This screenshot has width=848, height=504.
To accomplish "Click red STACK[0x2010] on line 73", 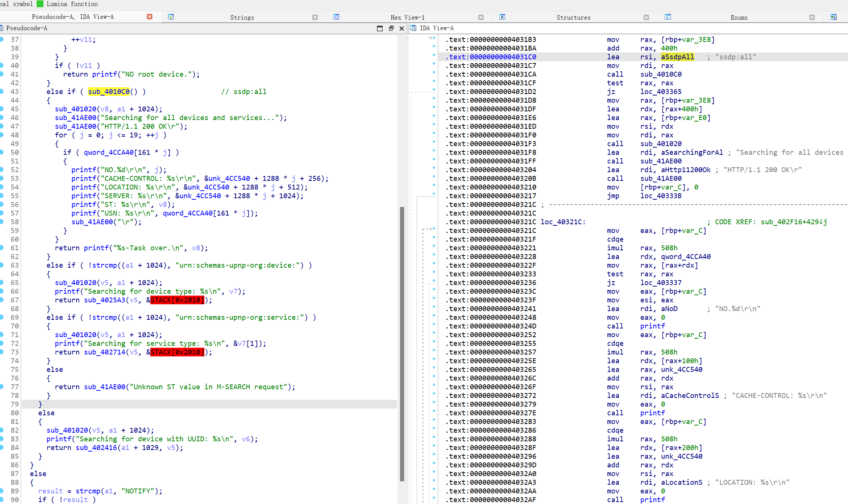I will click(x=177, y=352).
